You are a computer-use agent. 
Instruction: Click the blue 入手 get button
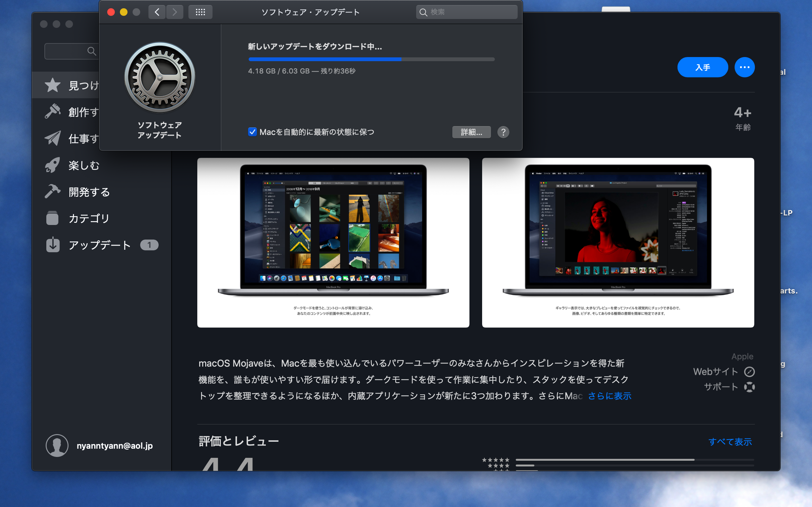click(702, 67)
